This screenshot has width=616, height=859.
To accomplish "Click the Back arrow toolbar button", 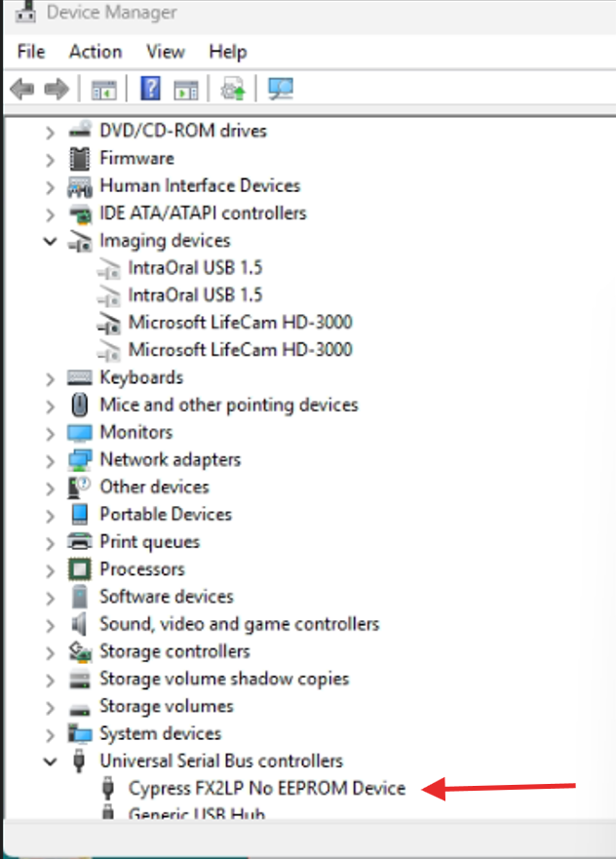I will (21, 90).
